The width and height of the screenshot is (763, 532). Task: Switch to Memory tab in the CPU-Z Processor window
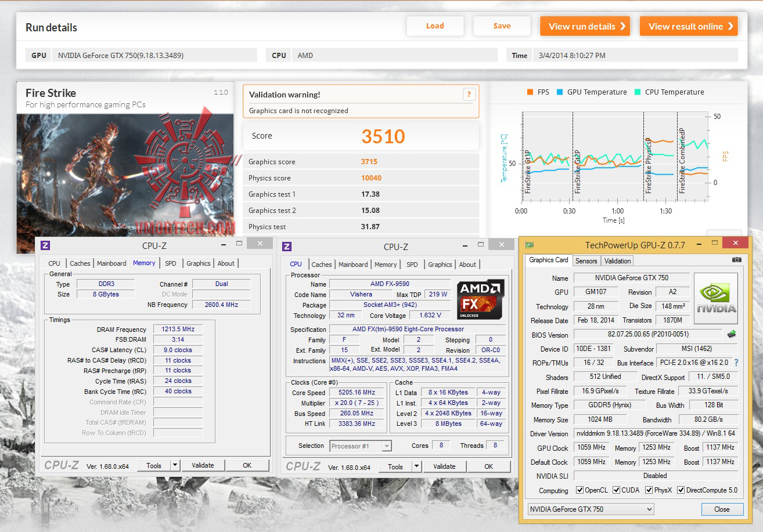[x=386, y=265]
